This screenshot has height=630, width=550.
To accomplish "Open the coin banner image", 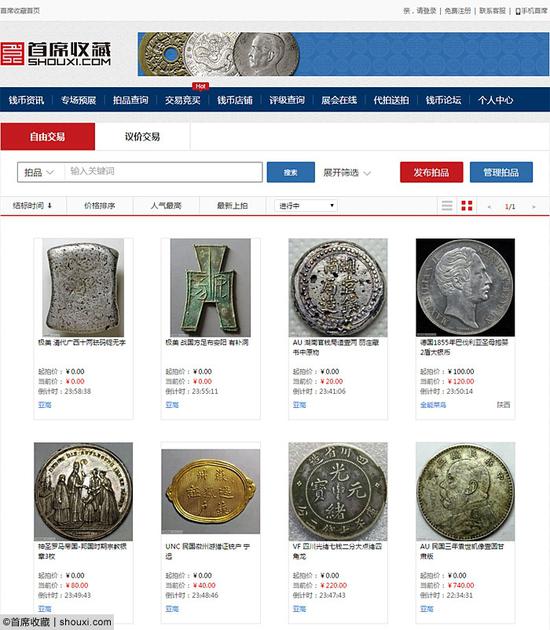I will pyautogui.click(x=343, y=54).
